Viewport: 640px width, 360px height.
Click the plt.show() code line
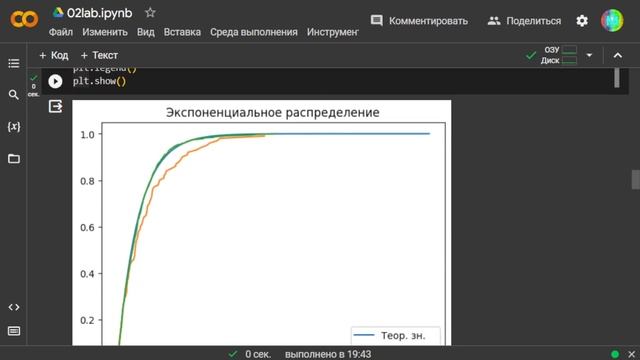point(99,81)
